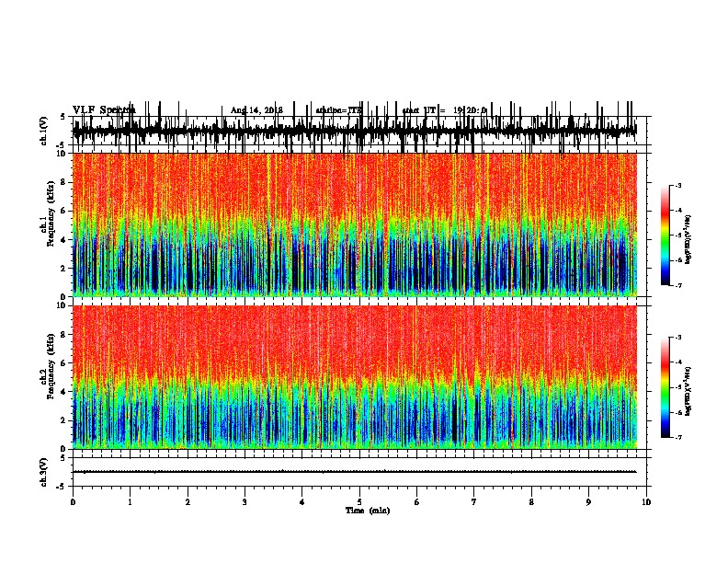Screen dimensions: 728x563
Task: Click the "8" kHz tick on ch.2 spectrogram axis
Action: pyautogui.click(x=64, y=335)
